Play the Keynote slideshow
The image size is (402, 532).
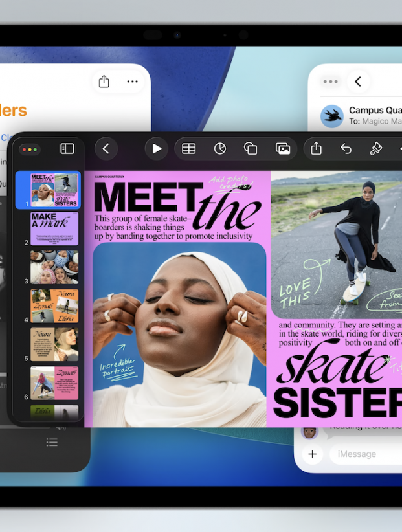pos(156,149)
